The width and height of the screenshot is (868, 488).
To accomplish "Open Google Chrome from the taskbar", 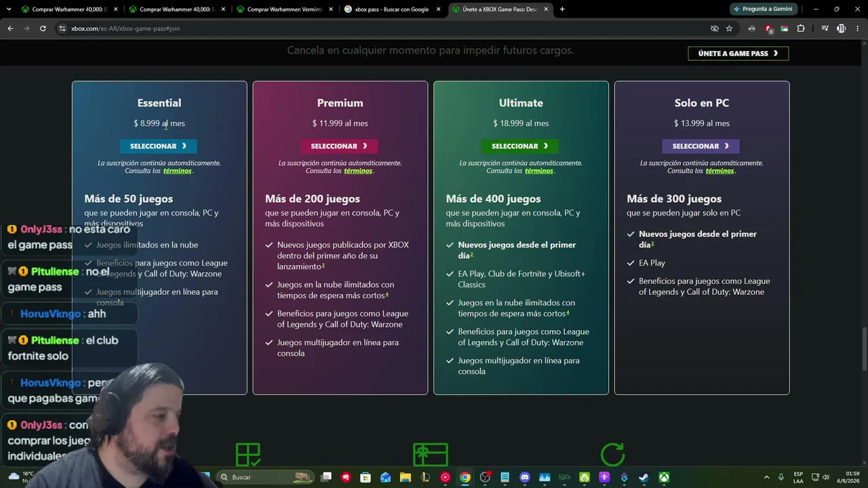I will coord(465,477).
